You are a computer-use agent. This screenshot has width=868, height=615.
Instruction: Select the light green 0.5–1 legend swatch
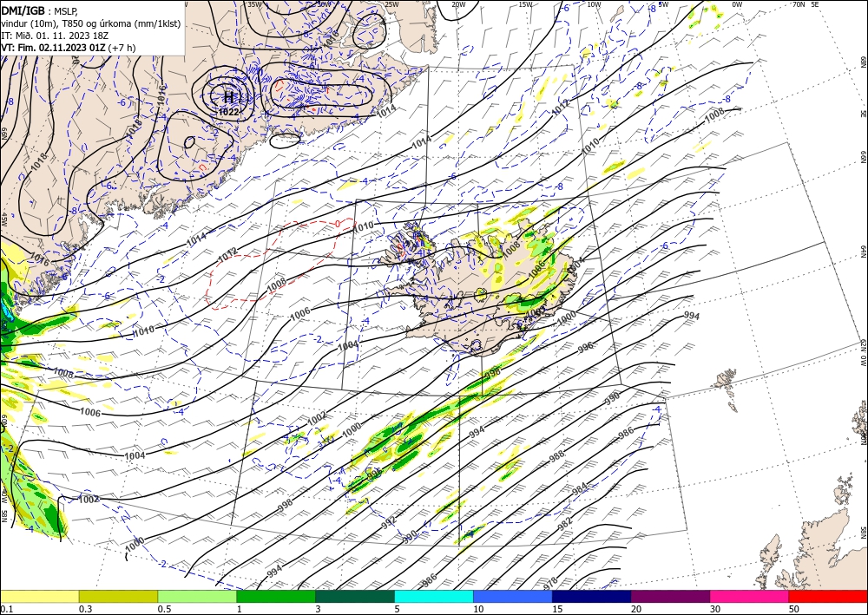tap(197, 597)
